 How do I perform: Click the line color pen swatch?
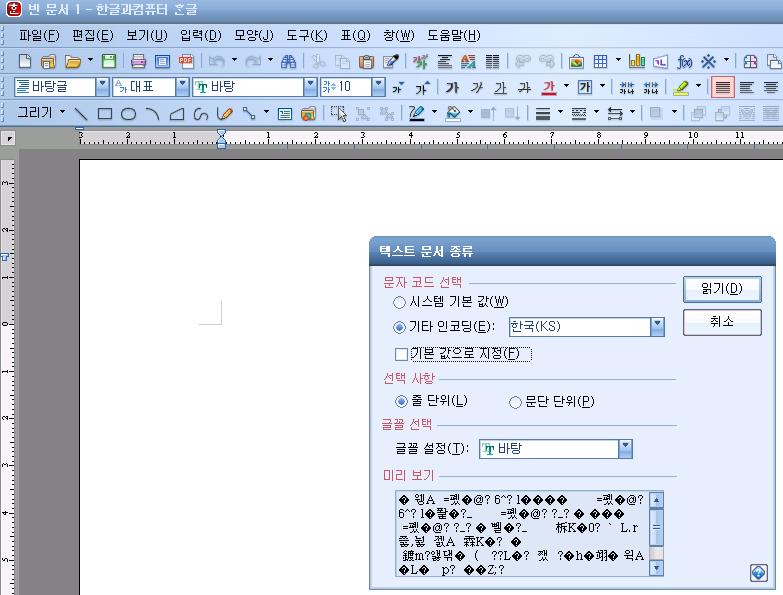[x=416, y=114]
